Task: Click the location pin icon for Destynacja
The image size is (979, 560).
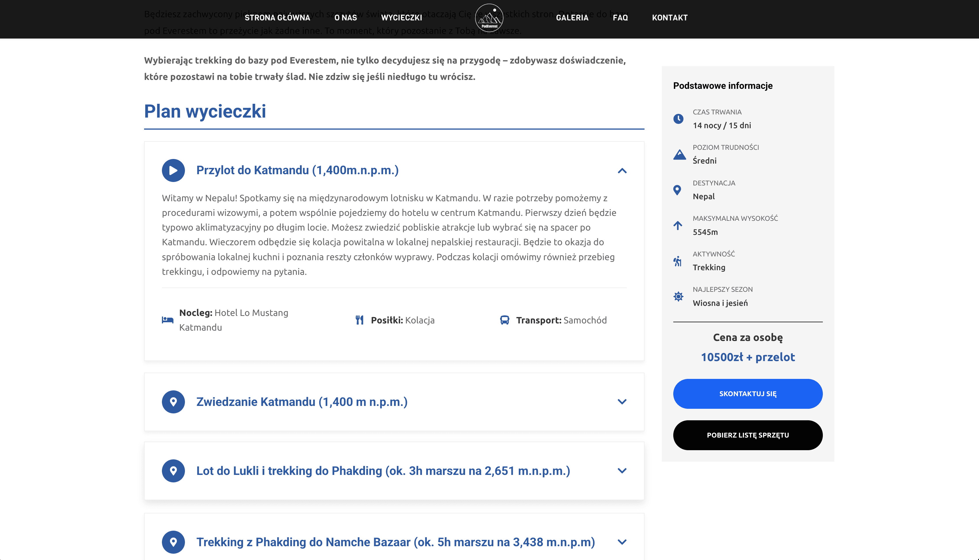Action: click(x=677, y=190)
